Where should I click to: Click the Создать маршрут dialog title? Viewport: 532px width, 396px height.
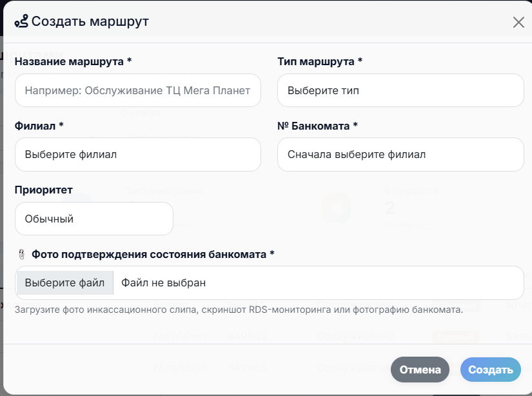[90, 22]
